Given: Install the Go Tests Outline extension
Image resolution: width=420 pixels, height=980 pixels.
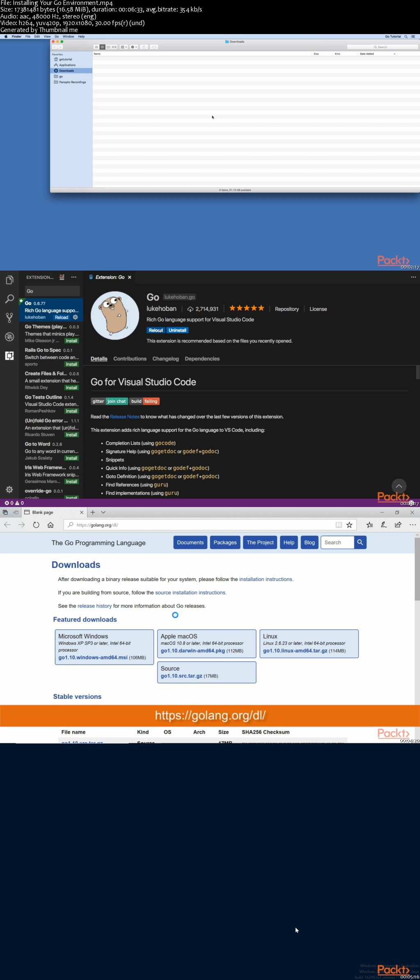Looking at the screenshot, I should click(71, 411).
